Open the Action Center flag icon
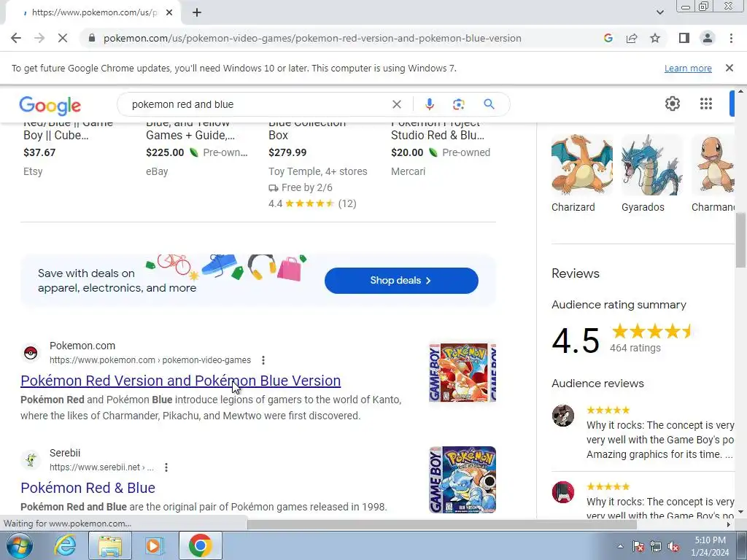Viewport: 747px width, 560px height. [x=638, y=546]
